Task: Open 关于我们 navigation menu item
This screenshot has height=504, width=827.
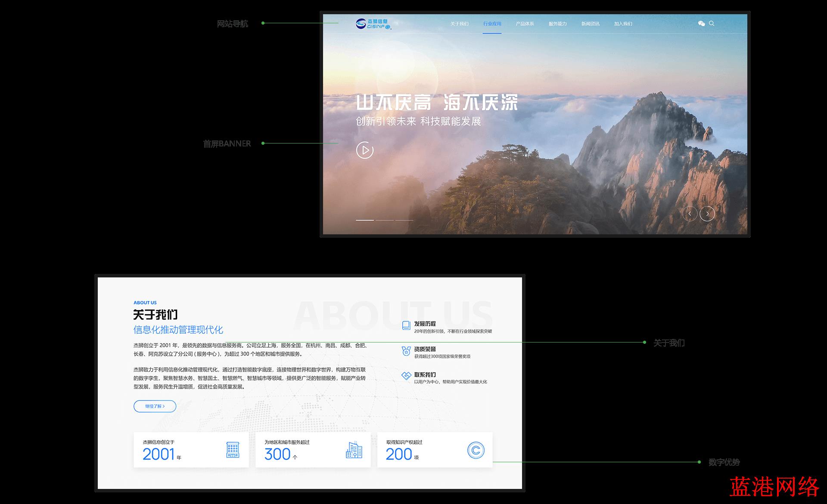Action: [x=459, y=24]
